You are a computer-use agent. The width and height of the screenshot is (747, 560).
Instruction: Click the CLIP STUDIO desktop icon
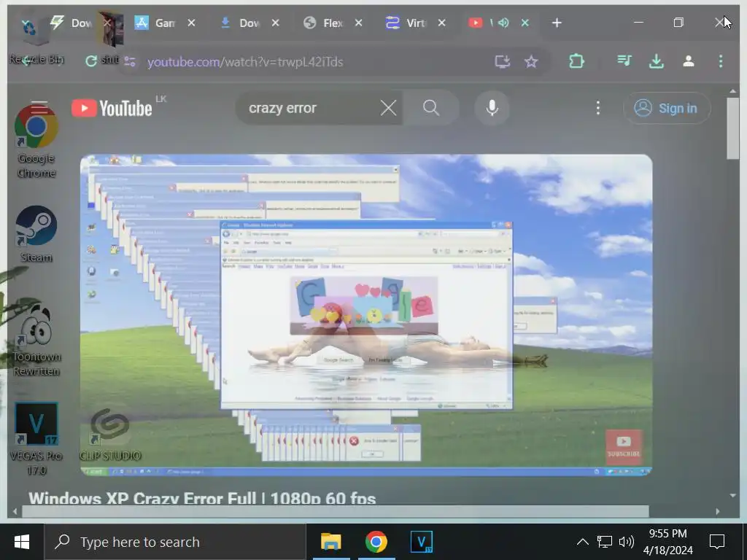(110, 435)
